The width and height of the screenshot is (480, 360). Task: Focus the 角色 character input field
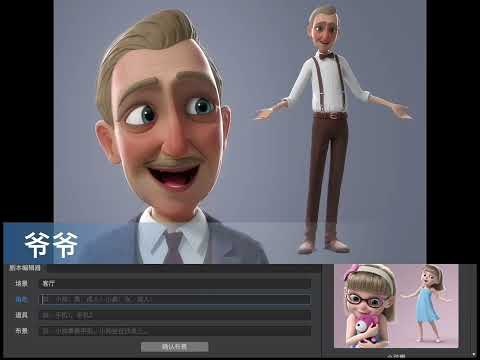pos(175,299)
